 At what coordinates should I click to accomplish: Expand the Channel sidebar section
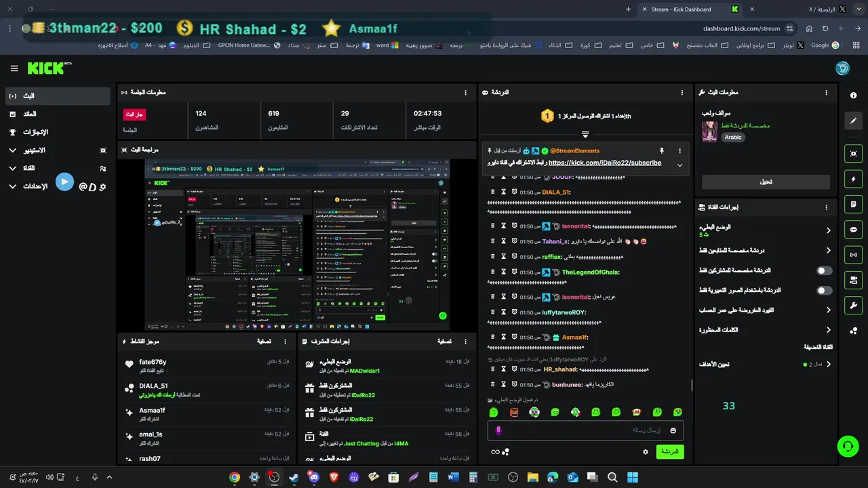(x=58, y=168)
